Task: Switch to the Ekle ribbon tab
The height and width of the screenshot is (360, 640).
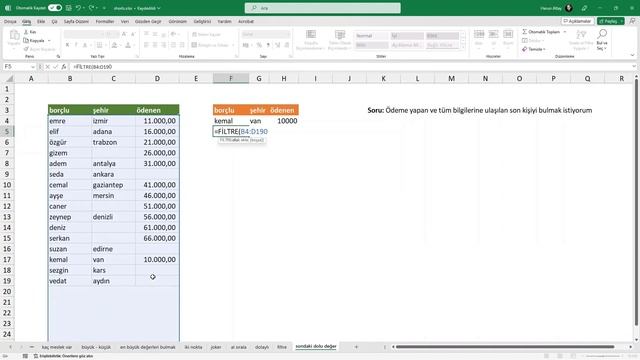Action: pyautogui.click(x=41, y=21)
